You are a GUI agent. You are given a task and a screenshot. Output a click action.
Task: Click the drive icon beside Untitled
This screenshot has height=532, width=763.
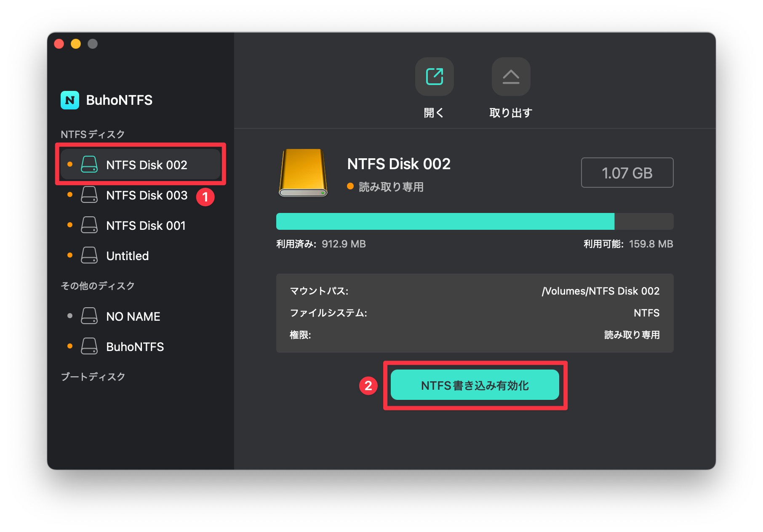click(89, 255)
